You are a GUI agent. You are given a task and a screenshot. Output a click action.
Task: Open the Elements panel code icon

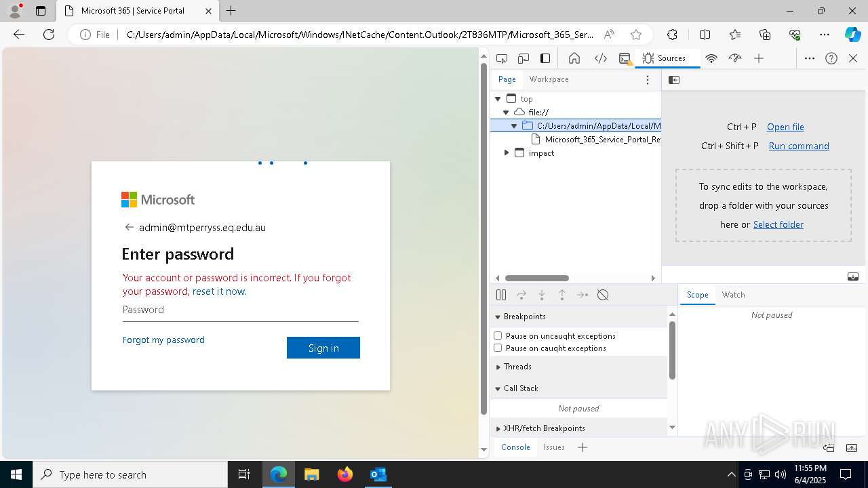pos(601,58)
